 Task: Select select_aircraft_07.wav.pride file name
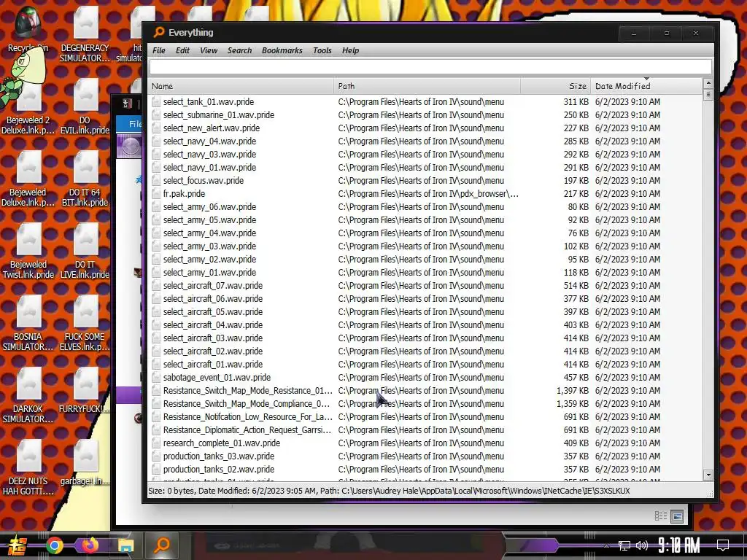(213, 286)
